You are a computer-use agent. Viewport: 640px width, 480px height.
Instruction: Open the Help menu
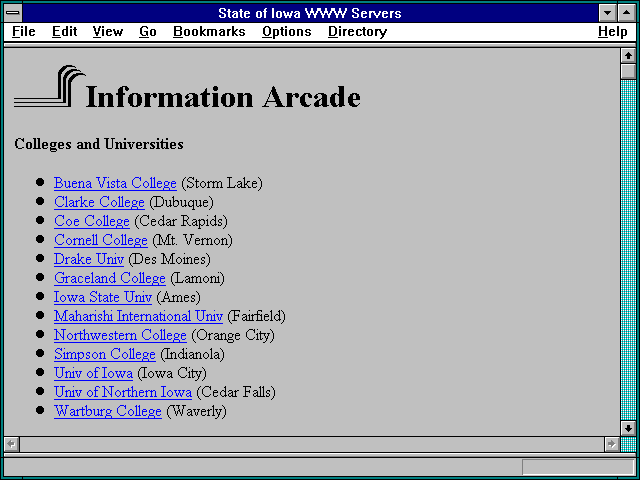[x=613, y=32]
